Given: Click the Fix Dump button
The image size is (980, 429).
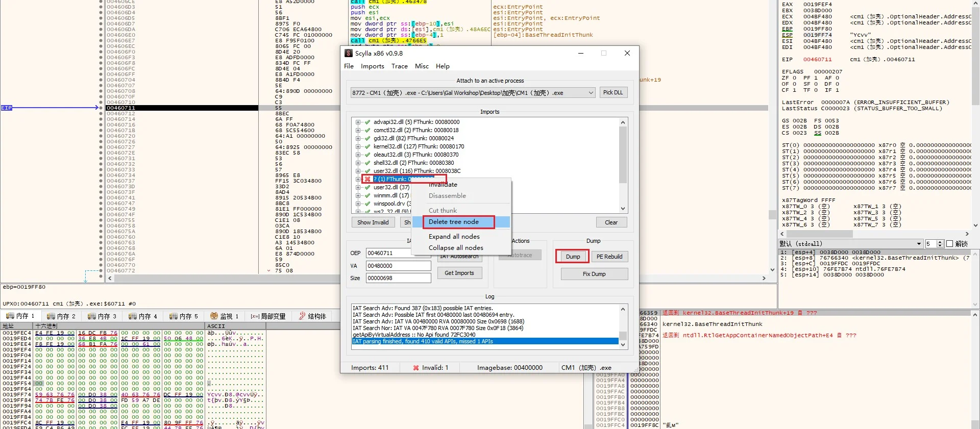Looking at the screenshot, I should tap(594, 274).
